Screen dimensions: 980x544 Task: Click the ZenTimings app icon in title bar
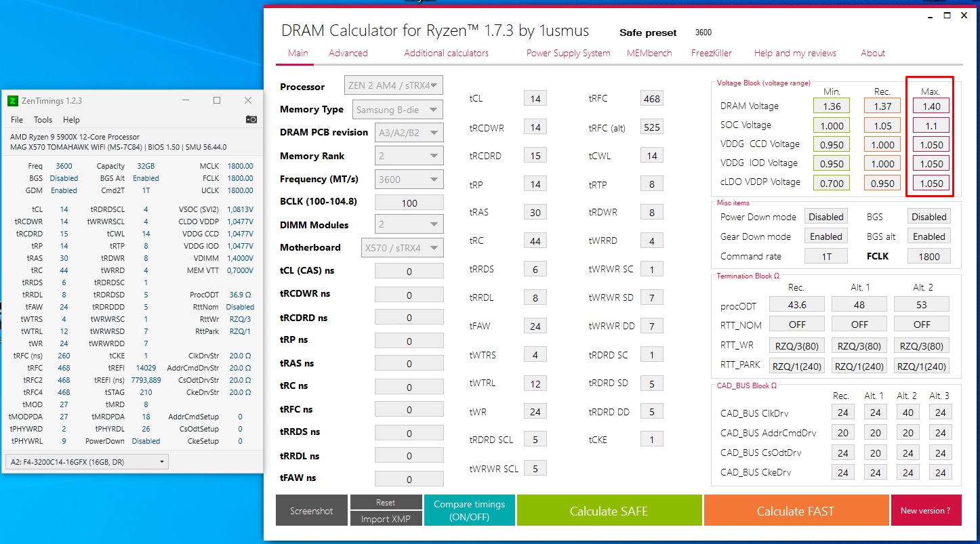pos(12,101)
